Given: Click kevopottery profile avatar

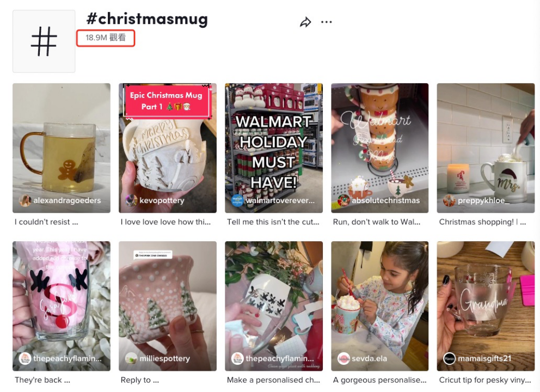Looking at the screenshot, I should (131, 200).
